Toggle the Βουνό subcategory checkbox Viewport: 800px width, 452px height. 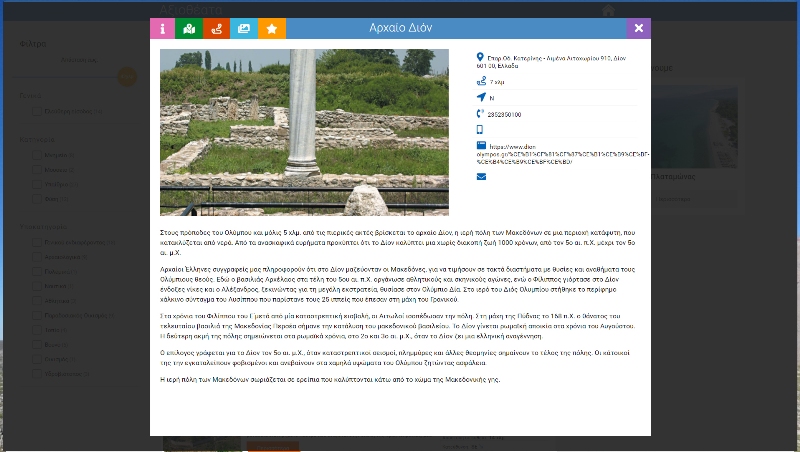(x=37, y=345)
